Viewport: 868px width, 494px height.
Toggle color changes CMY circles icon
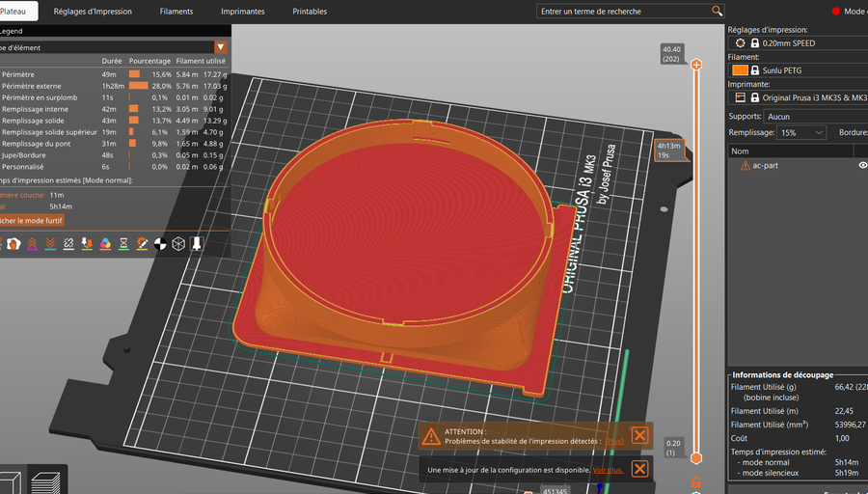[x=105, y=244]
